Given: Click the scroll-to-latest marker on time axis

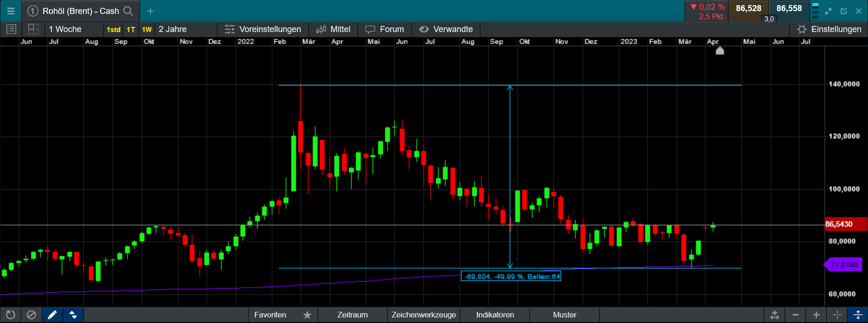Looking at the screenshot, I should coord(720,51).
